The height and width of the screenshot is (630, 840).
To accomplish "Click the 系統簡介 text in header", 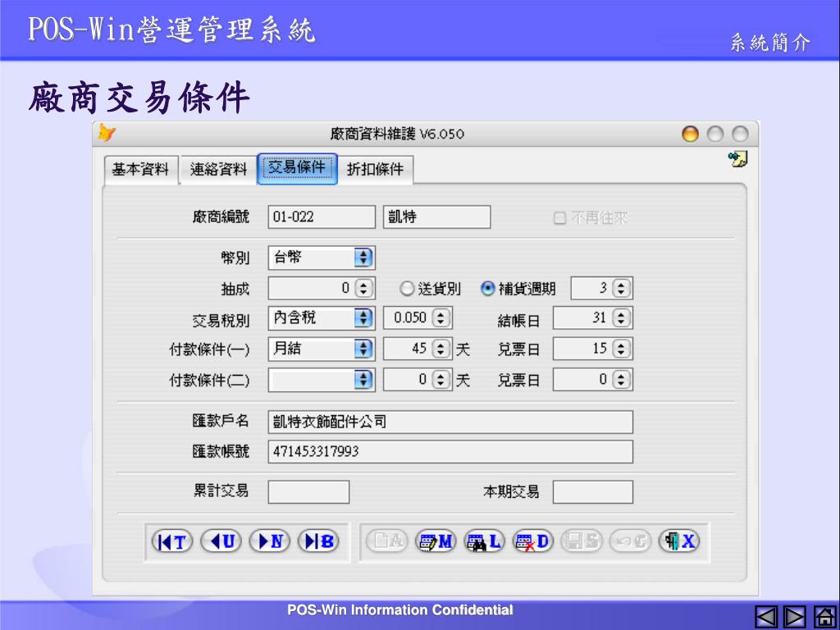I will coord(769,42).
